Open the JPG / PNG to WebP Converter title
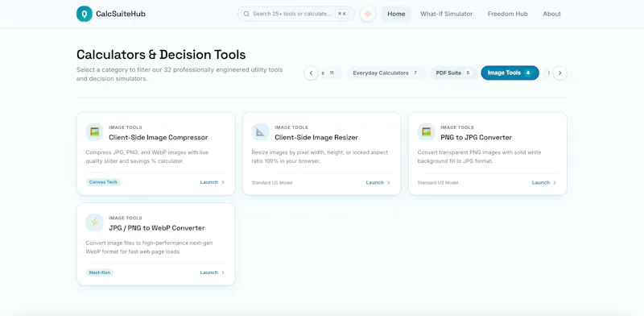The width and height of the screenshot is (644, 316). 156,228
